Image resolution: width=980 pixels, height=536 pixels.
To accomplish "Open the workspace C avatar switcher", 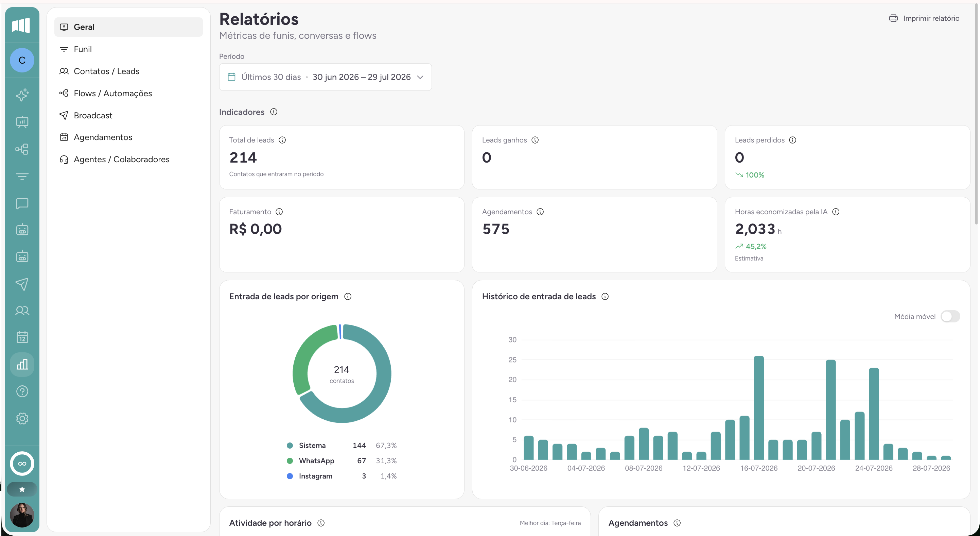I will pyautogui.click(x=22, y=60).
